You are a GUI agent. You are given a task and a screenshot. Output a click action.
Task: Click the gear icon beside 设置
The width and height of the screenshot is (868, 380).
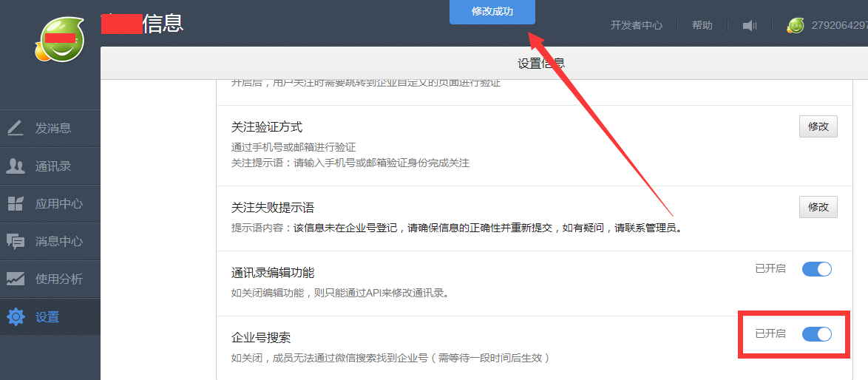(15, 317)
